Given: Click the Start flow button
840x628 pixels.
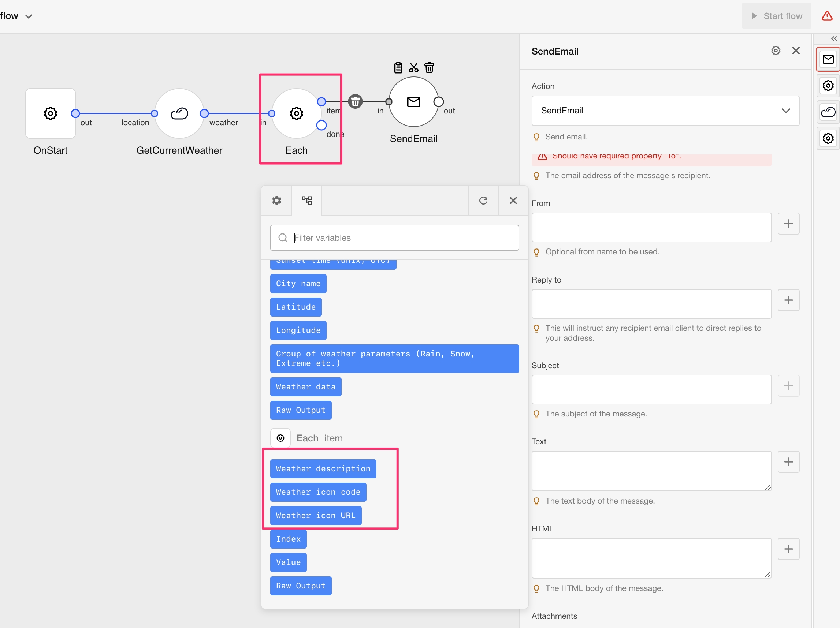Looking at the screenshot, I should coord(776,16).
